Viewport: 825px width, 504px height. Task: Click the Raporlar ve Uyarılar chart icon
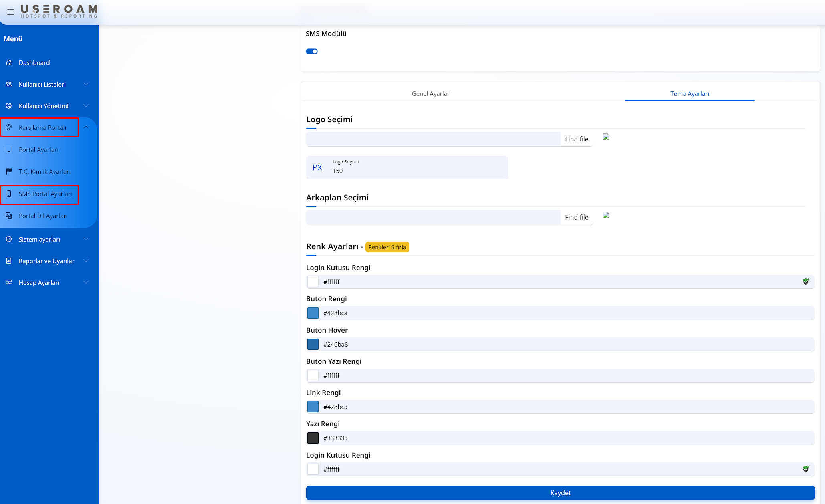coord(9,261)
